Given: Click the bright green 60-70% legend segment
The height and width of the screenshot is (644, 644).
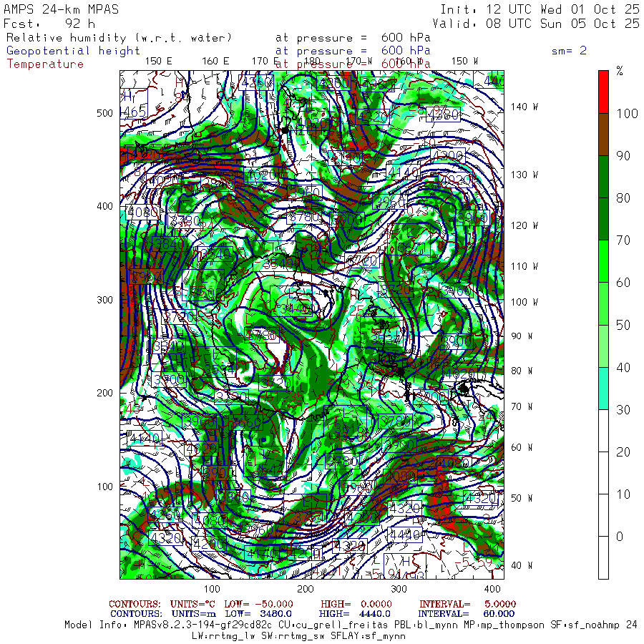Looking at the screenshot, I should click(x=603, y=261).
